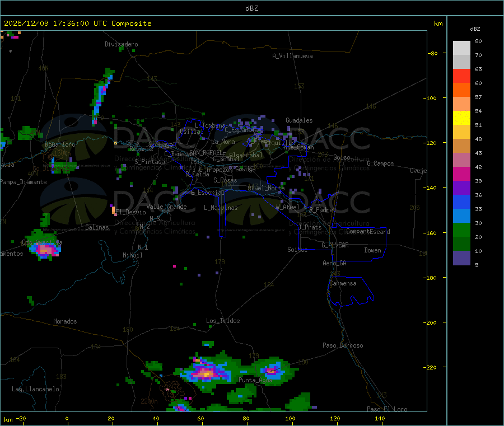Click the Soitue map label
Viewport: 504px width, 426px height.
coord(297,250)
